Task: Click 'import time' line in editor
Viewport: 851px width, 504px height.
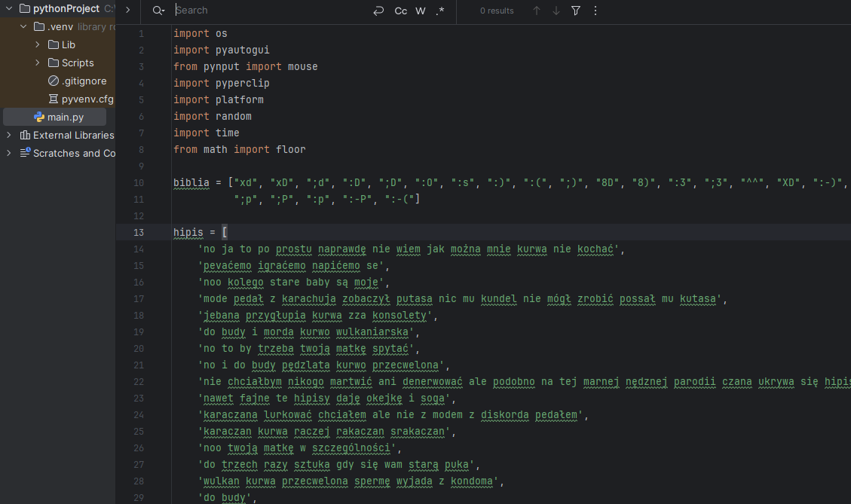Action: click(207, 133)
